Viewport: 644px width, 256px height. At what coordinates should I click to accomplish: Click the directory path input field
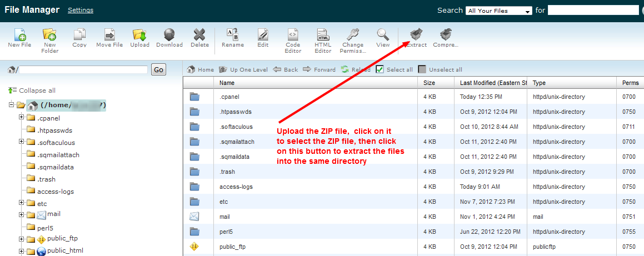84,69
